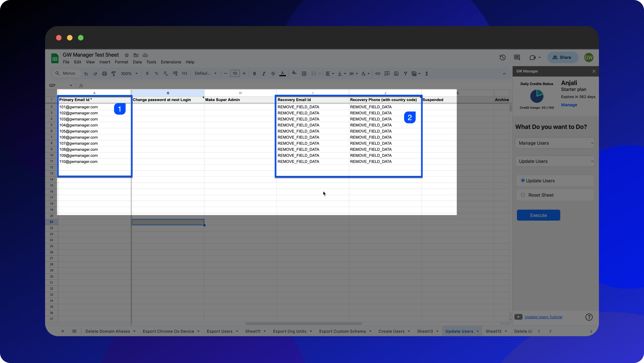Click the insert comment icon
The height and width of the screenshot is (363, 644).
(387, 74)
